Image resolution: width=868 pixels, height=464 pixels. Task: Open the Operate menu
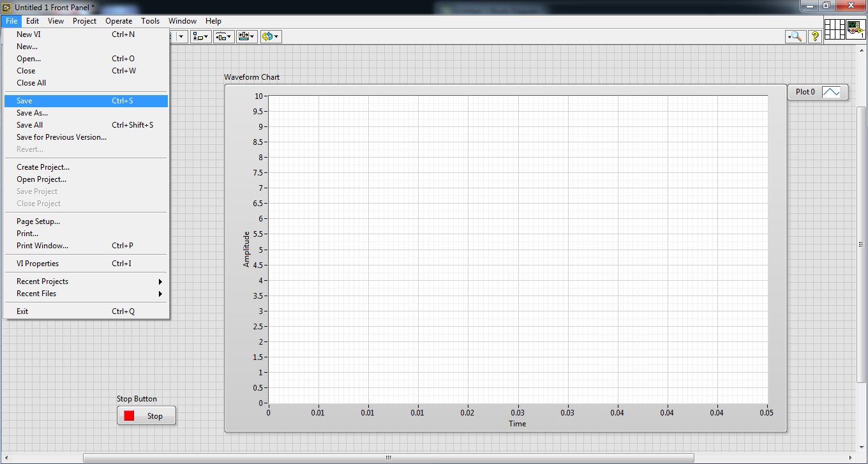click(x=119, y=21)
